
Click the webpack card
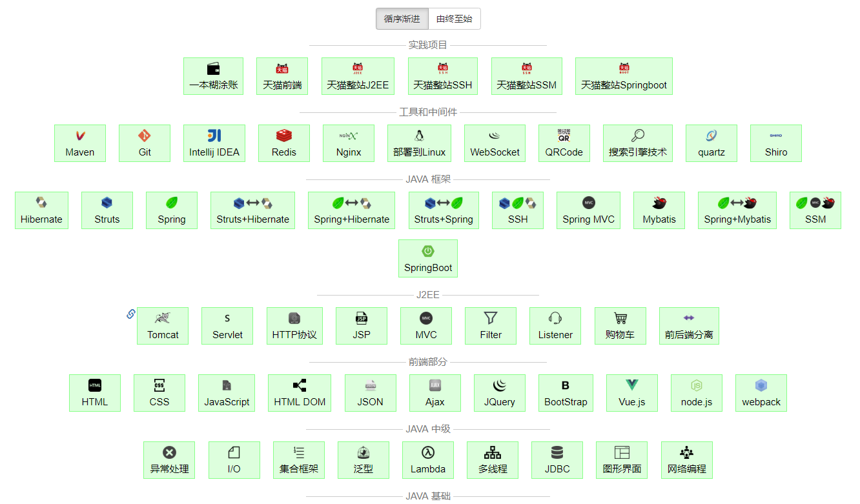[x=761, y=393]
